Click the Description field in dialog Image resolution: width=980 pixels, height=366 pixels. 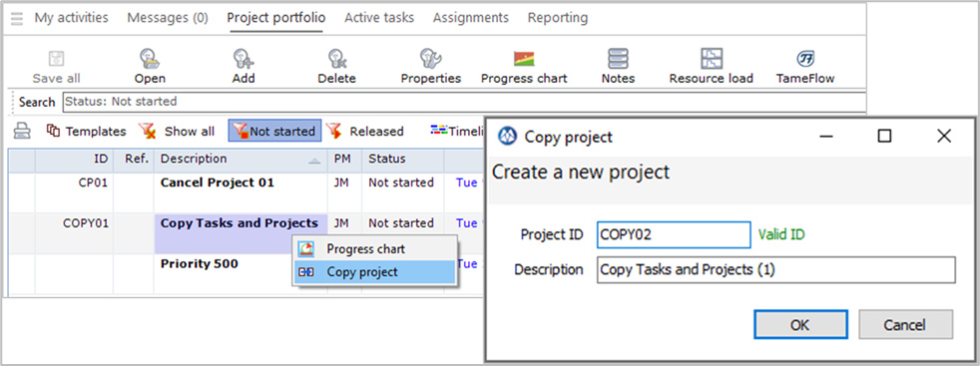(776, 270)
